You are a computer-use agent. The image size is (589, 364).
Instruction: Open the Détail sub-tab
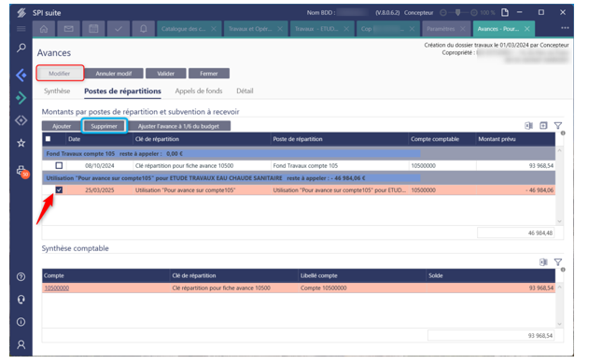click(245, 91)
